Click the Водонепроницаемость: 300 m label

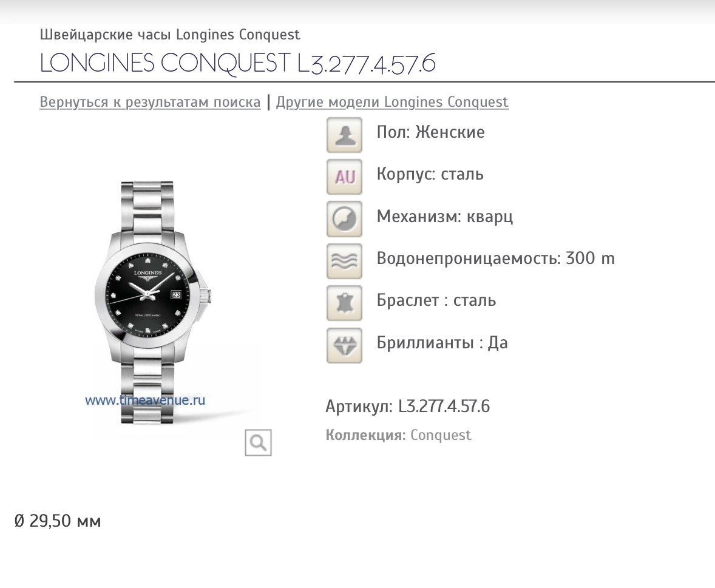point(496,259)
